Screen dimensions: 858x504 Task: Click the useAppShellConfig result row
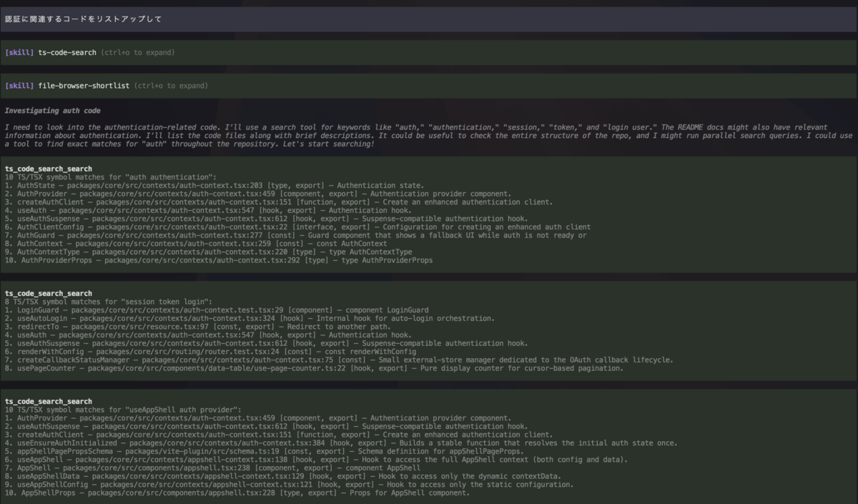(289, 485)
